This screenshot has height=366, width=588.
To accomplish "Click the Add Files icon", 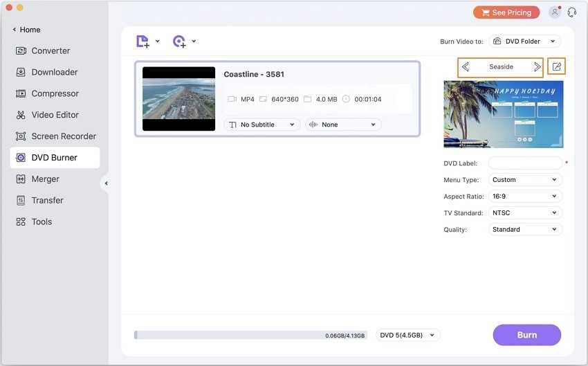I will pos(143,42).
